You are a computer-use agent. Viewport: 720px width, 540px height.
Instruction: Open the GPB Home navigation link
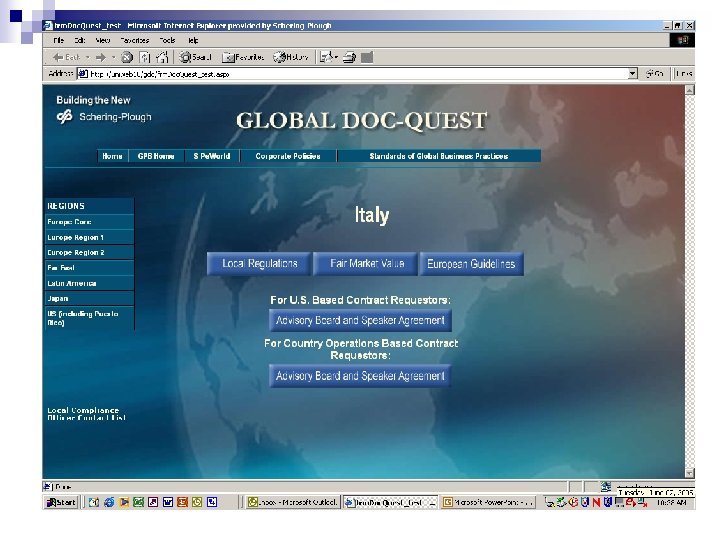pos(156,156)
